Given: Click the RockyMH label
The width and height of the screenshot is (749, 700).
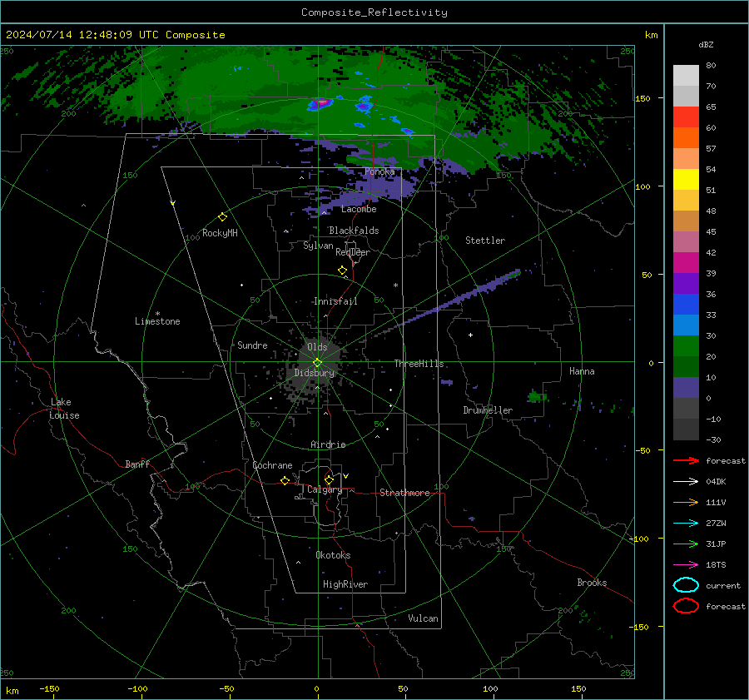Looking at the screenshot, I should (x=220, y=233).
